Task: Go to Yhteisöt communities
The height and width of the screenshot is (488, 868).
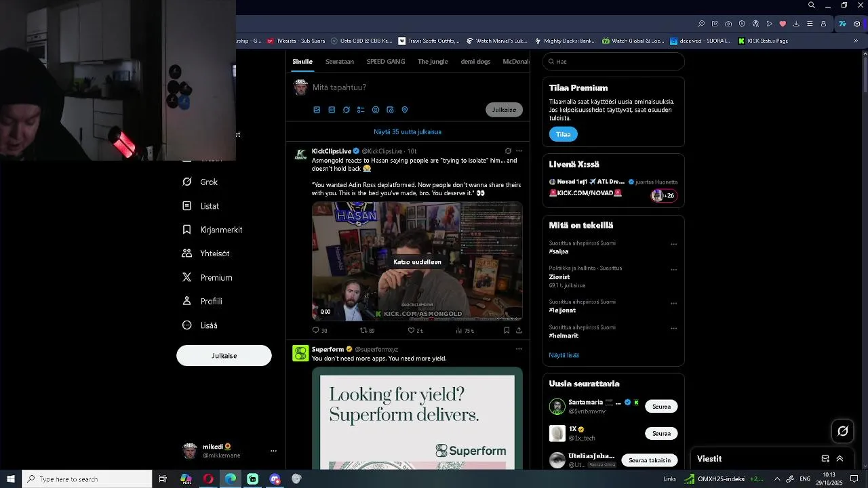Action: pyautogui.click(x=205, y=253)
